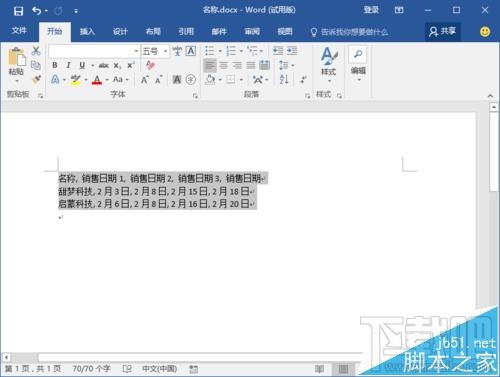This screenshot has height=377, width=500.
Task: Open the undo history dropdown arrow
Action: pos(46,11)
